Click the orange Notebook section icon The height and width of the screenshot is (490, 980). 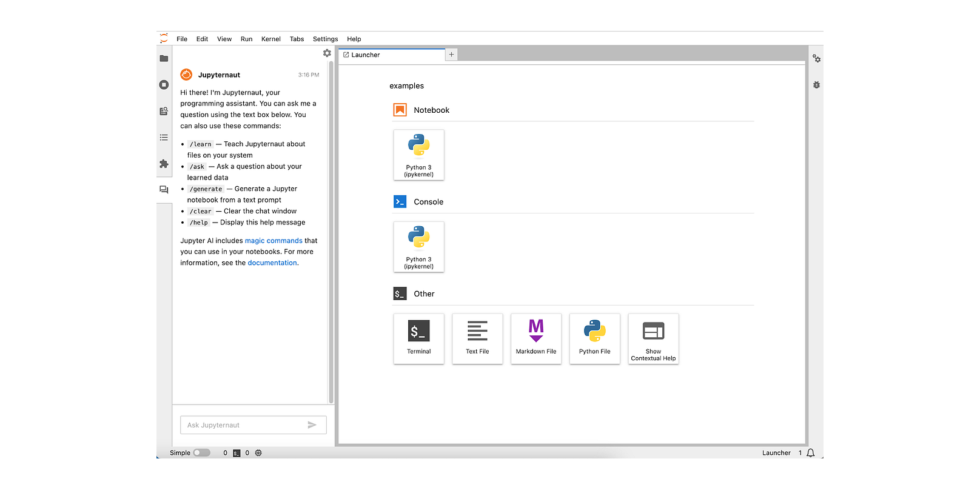click(x=400, y=110)
